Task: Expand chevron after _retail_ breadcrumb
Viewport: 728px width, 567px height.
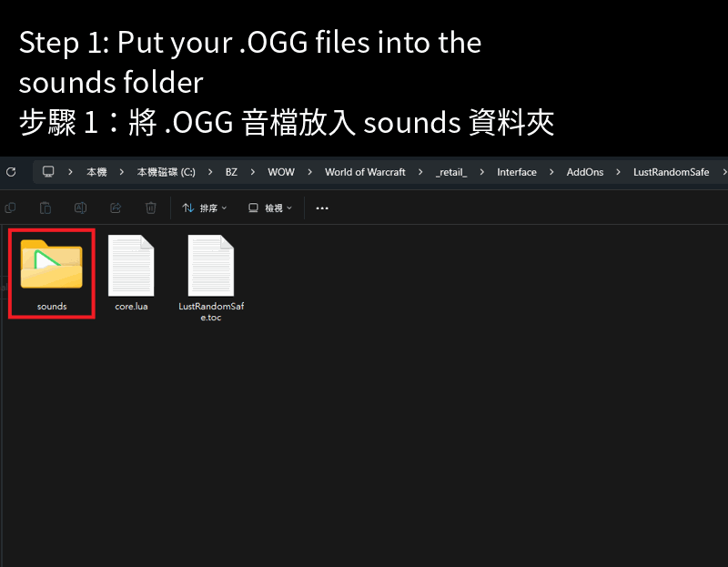Action: (482, 172)
